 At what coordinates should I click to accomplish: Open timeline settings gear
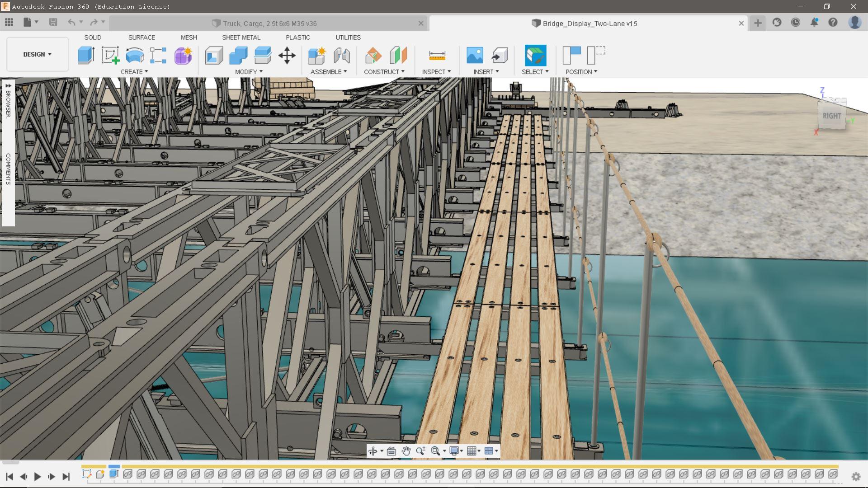(x=855, y=476)
